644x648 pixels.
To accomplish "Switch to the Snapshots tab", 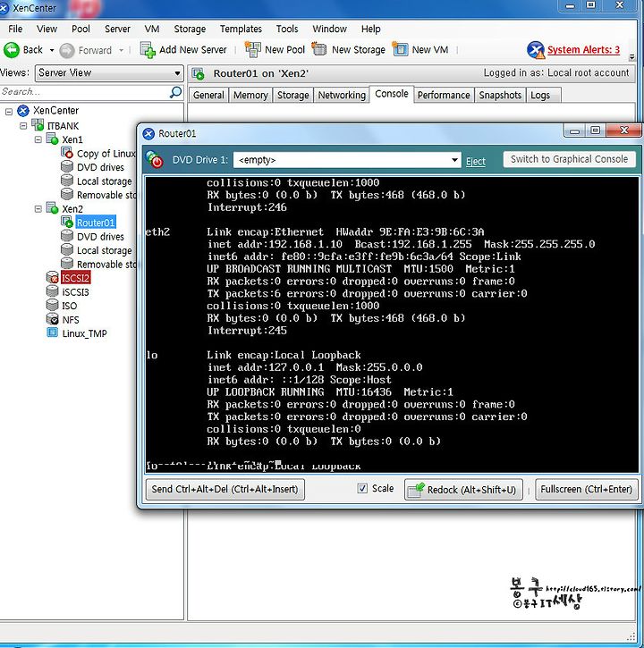I will tap(500, 95).
